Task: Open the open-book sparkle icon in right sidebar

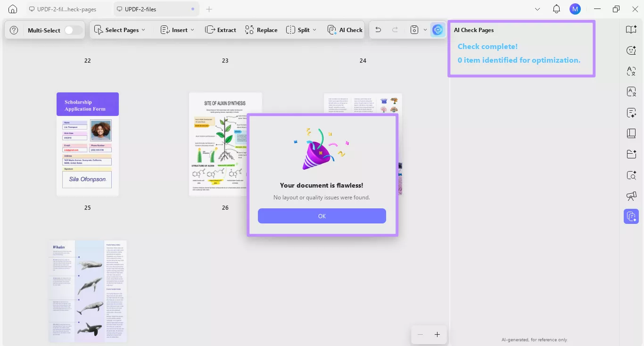Action: coord(631,30)
